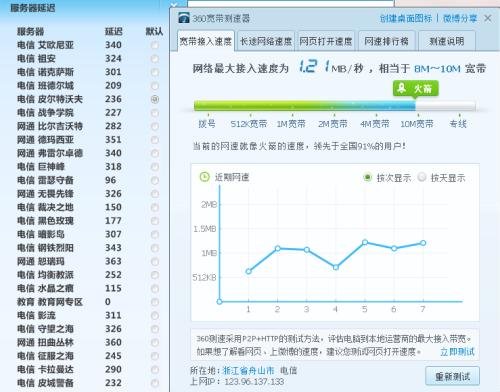Close the 360宽带测速器 window
The image size is (500, 392).
point(488,18)
